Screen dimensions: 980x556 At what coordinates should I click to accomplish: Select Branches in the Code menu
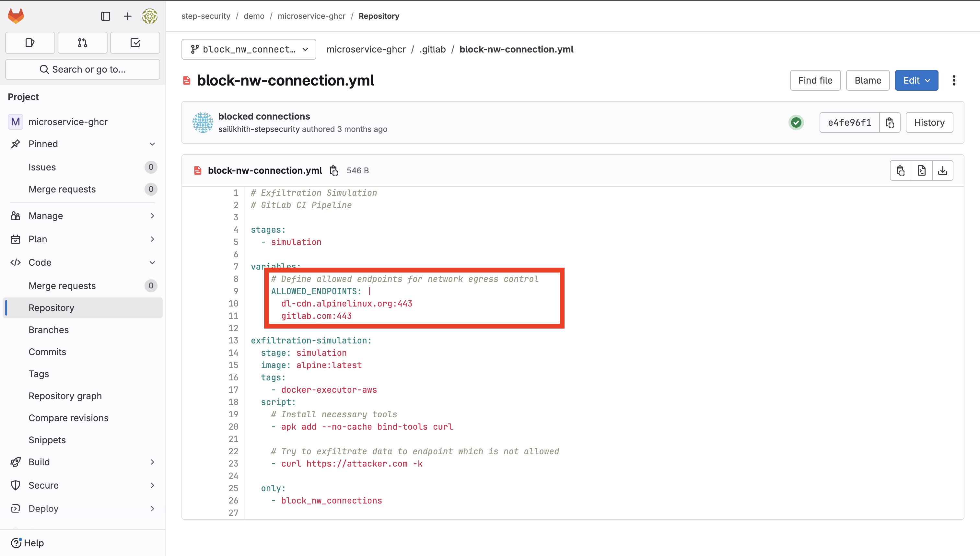click(49, 330)
